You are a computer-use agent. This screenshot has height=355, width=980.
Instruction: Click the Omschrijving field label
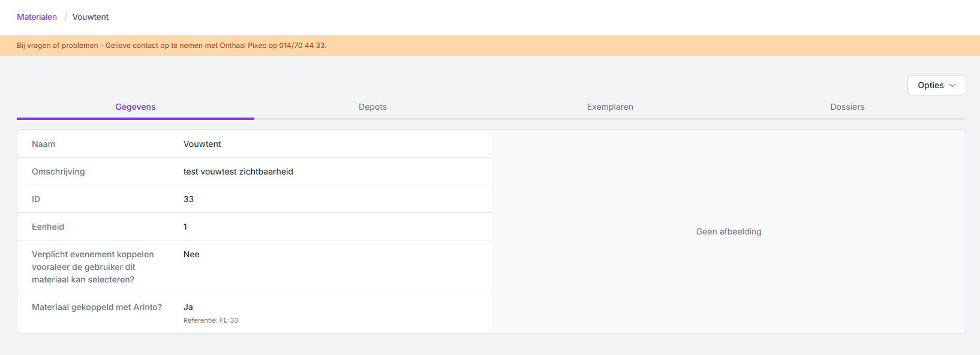point(58,172)
